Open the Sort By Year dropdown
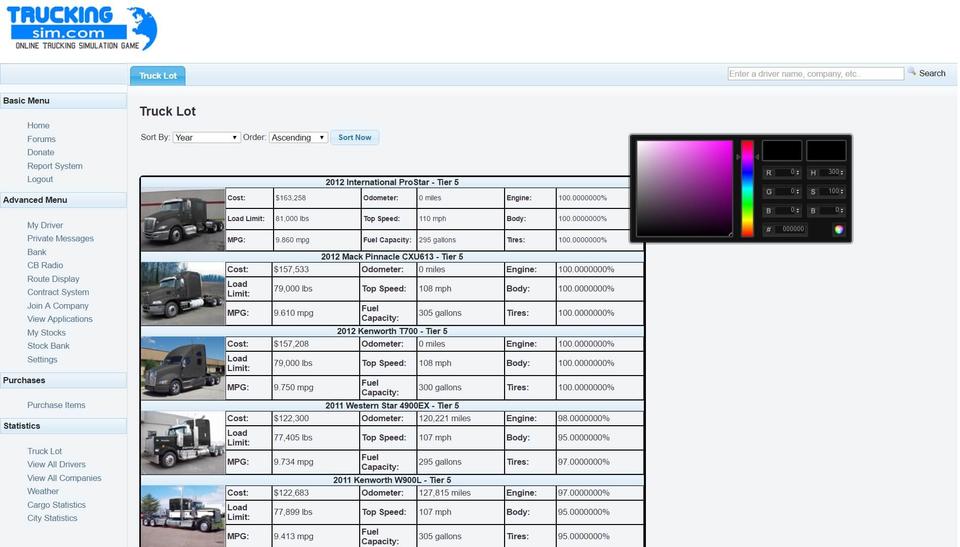The width and height of the screenshot is (960, 547). point(206,138)
